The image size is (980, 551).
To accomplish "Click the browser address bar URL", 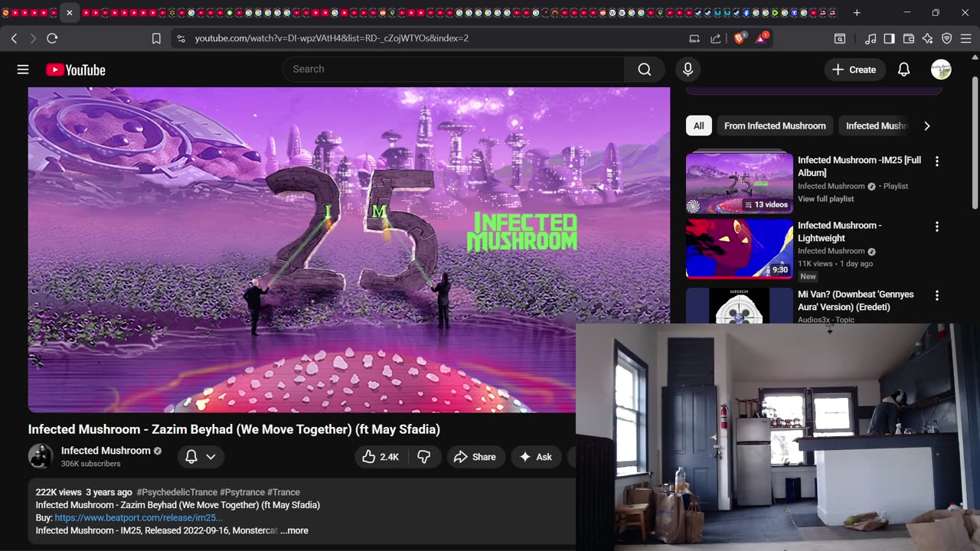I will tap(332, 38).
